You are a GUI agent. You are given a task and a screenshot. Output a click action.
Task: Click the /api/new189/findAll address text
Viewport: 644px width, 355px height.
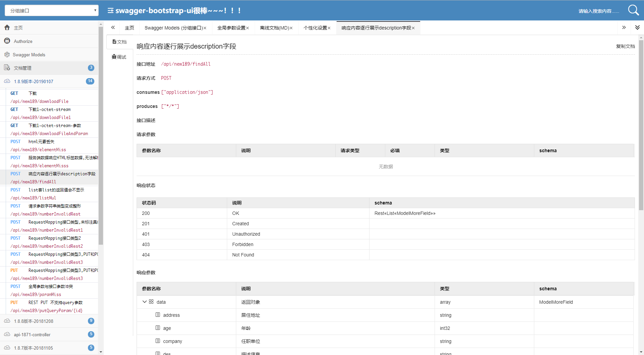[x=186, y=64]
